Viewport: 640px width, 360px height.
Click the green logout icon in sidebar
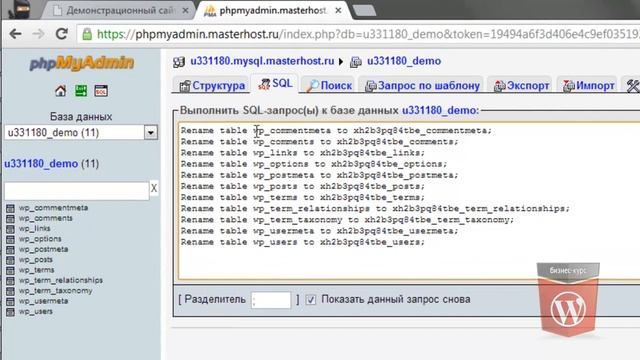(x=81, y=91)
